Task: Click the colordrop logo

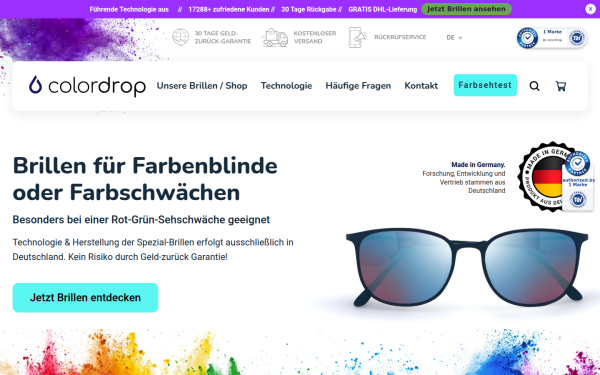Action: [x=87, y=86]
